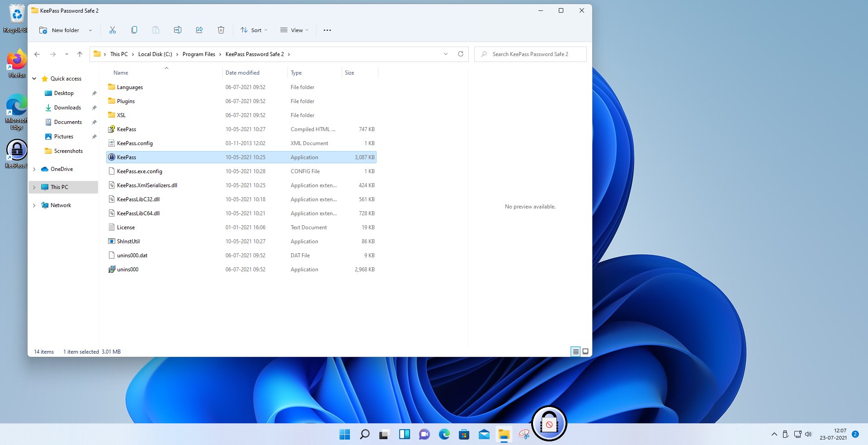Select Pictures in Quick access
868x445 pixels.
(64, 137)
